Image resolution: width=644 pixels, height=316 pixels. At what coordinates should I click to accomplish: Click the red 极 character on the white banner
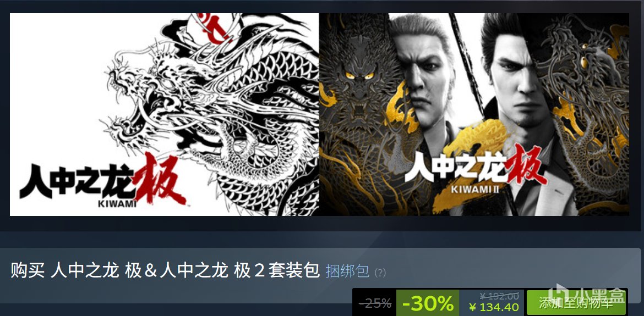(160, 179)
